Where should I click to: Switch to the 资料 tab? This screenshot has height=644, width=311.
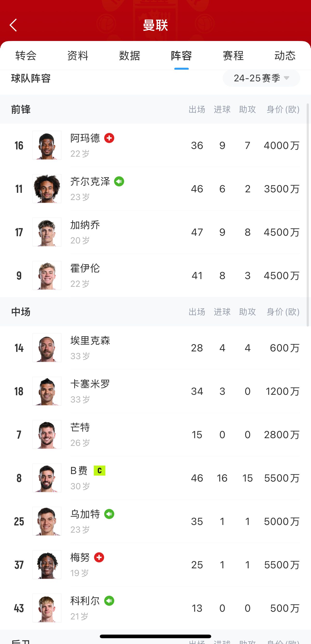[x=78, y=55]
